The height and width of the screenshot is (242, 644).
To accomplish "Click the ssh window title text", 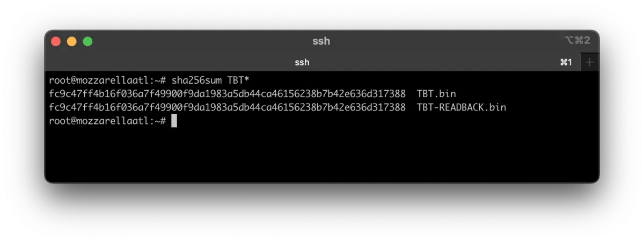I will pos(321,41).
